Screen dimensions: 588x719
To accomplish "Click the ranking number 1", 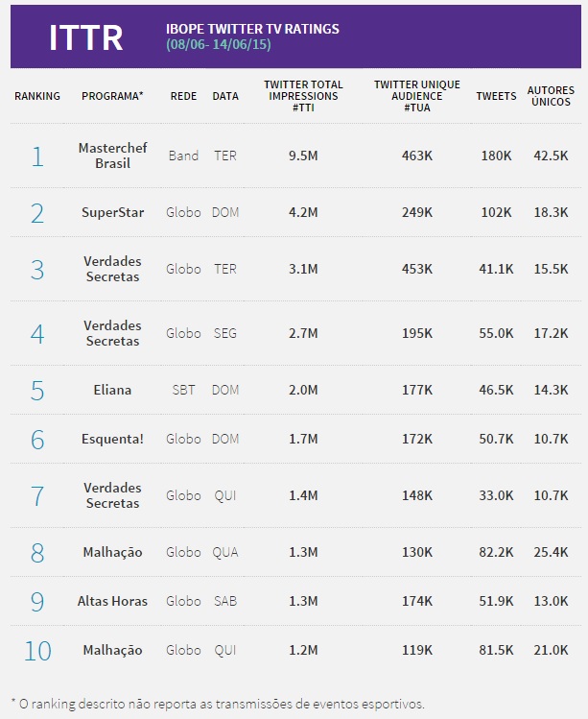I will [37, 156].
